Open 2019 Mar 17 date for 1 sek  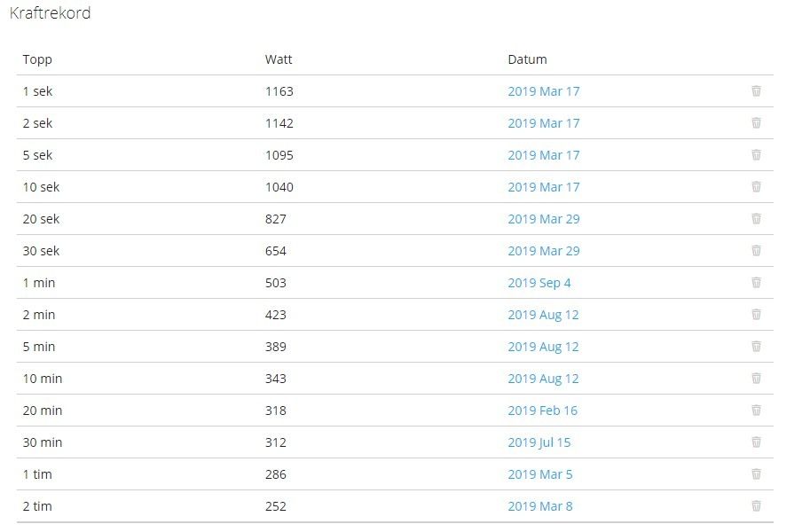click(544, 91)
